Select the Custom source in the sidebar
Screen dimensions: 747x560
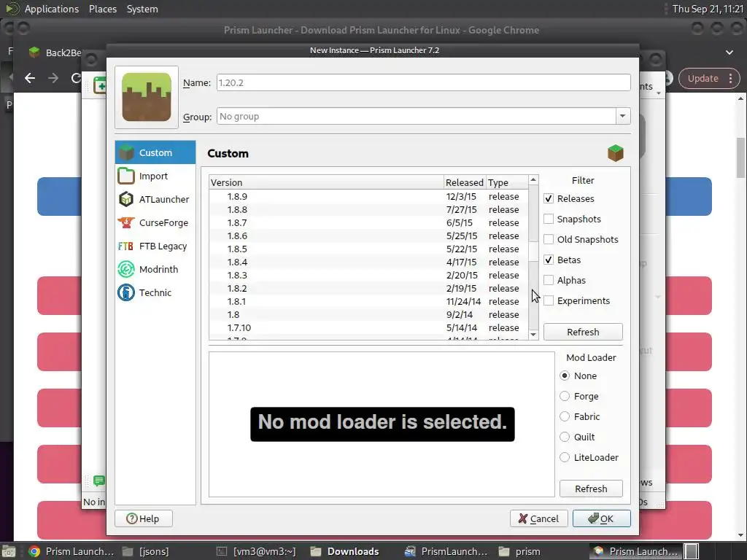(x=155, y=152)
